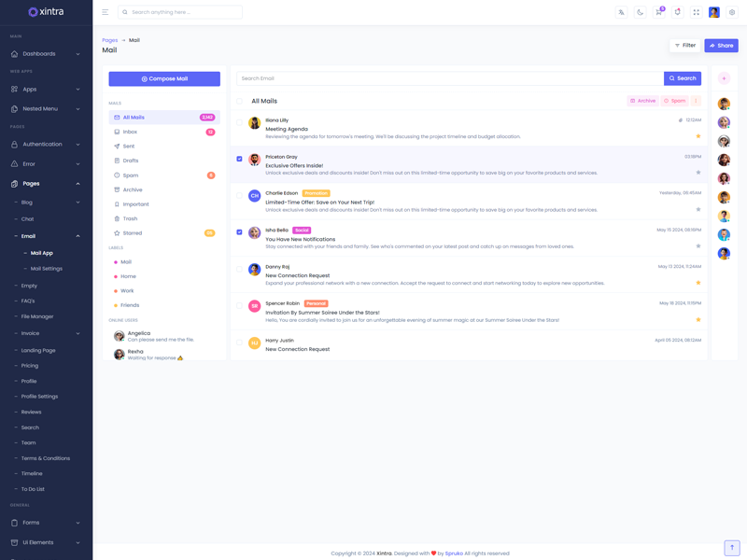Open the three-dot more options menu

coord(696,101)
